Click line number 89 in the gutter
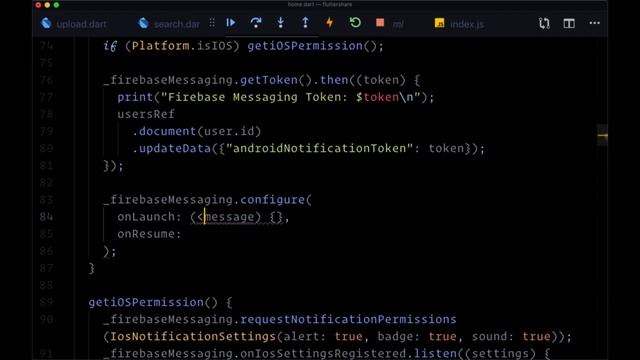This screenshot has height=360, width=640. coord(47,302)
